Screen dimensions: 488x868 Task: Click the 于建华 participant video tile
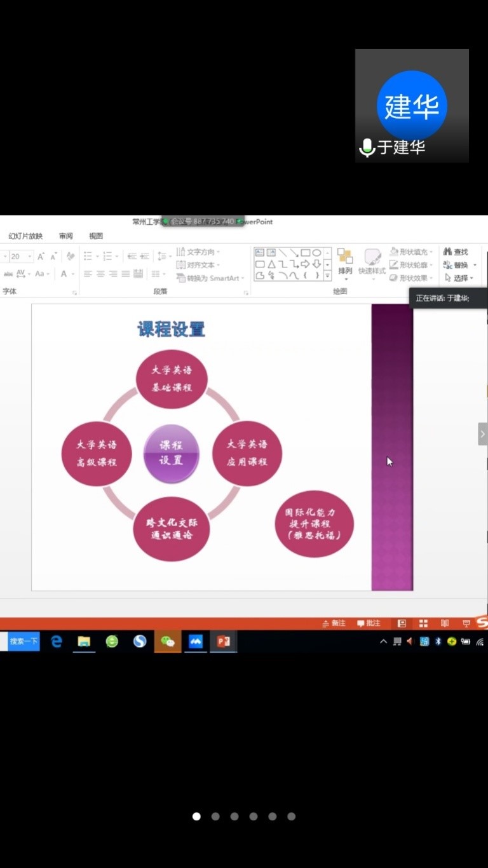point(412,106)
